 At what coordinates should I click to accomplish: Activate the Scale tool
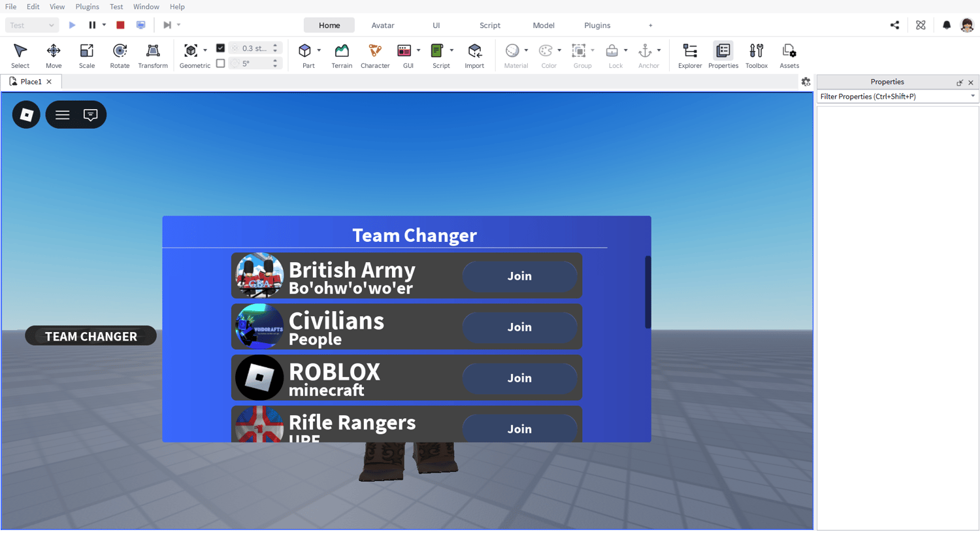pyautogui.click(x=87, y=56)
